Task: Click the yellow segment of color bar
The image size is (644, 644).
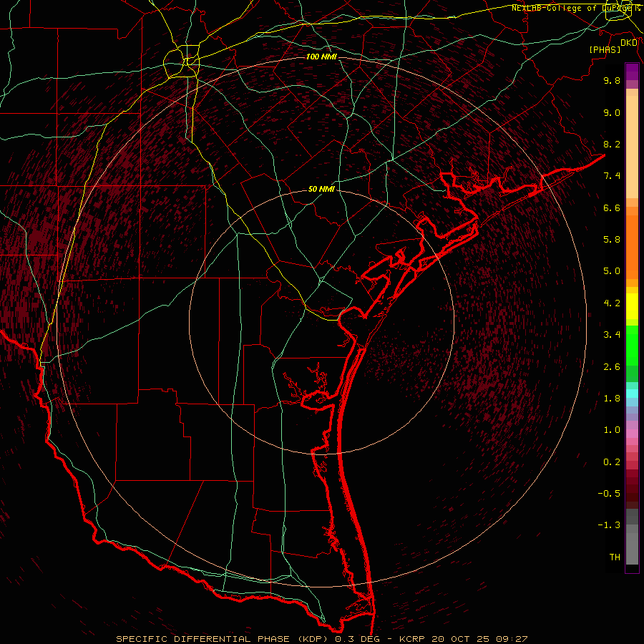Action: click(x=632, y=306)
